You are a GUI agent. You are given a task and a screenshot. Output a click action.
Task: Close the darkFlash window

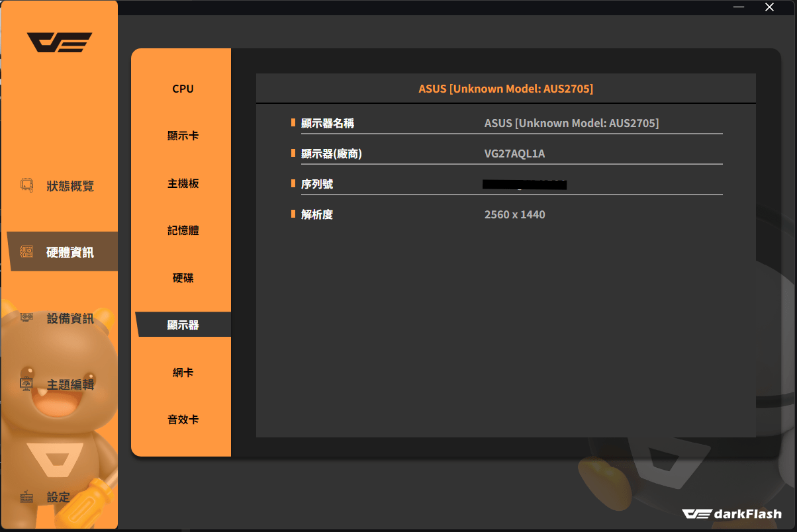(769, 7)
